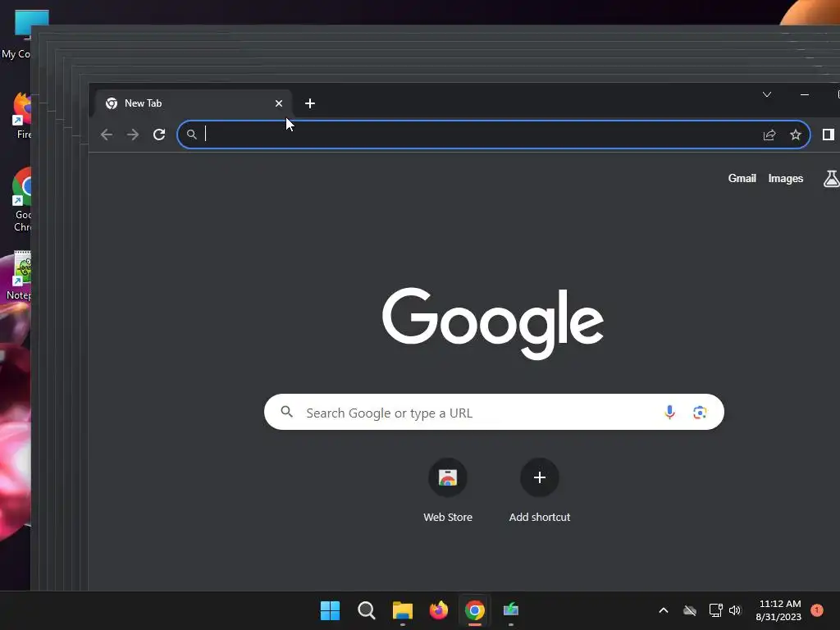Image resolution: width=840 pixels, height=630 pixels.
Task: Reload the current page
Action: point(159,135)
